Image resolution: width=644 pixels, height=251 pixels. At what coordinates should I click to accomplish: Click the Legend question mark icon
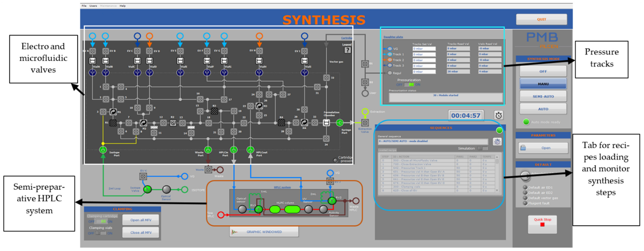(347, 50)
